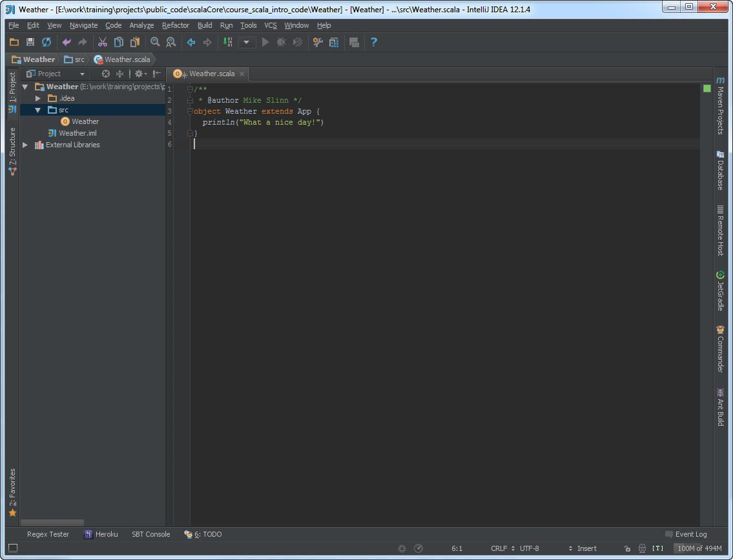Open the File menu
733x560 pixels.
pyautogui.click(x=14, y=25)
